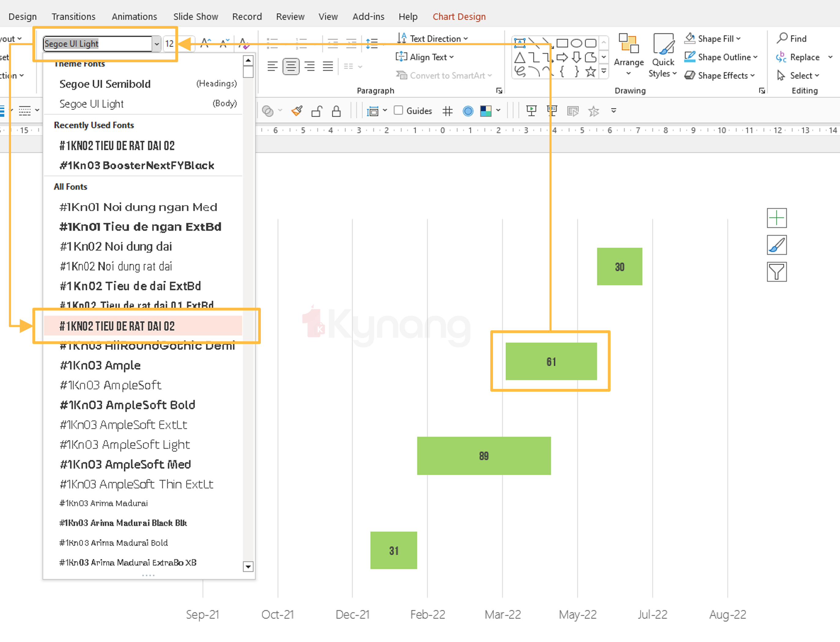The width and height of the screenshot is (840, 642).
Task: Select the green bar labeled 89
Action: 484,455
